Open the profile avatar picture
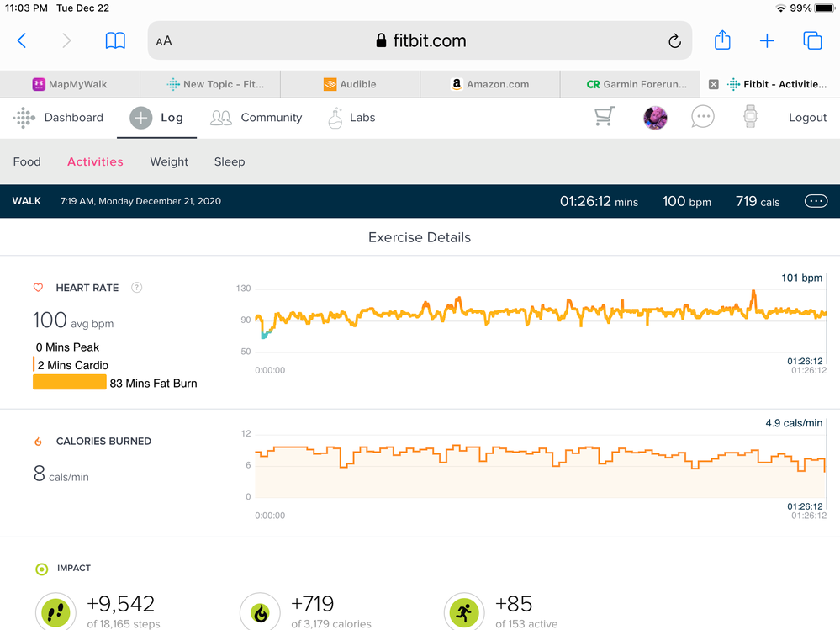Viewport: 840px width, 630px height. point(655,118)
